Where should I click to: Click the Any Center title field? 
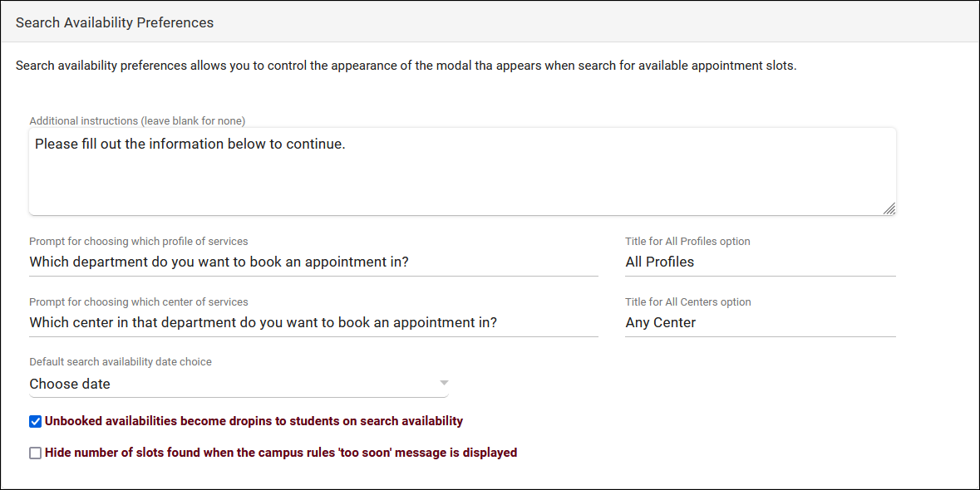[760, 323]
